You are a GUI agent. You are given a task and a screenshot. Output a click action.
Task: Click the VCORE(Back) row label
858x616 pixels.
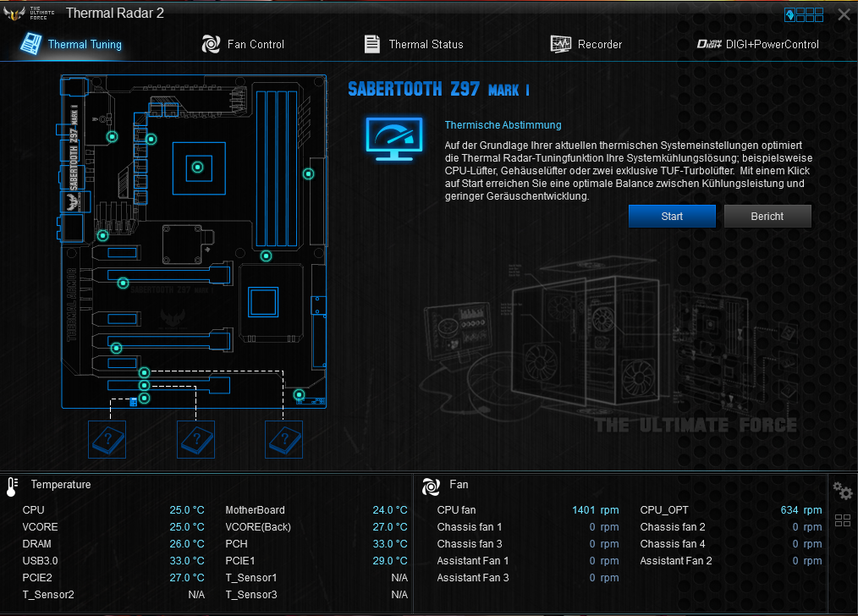258,527
